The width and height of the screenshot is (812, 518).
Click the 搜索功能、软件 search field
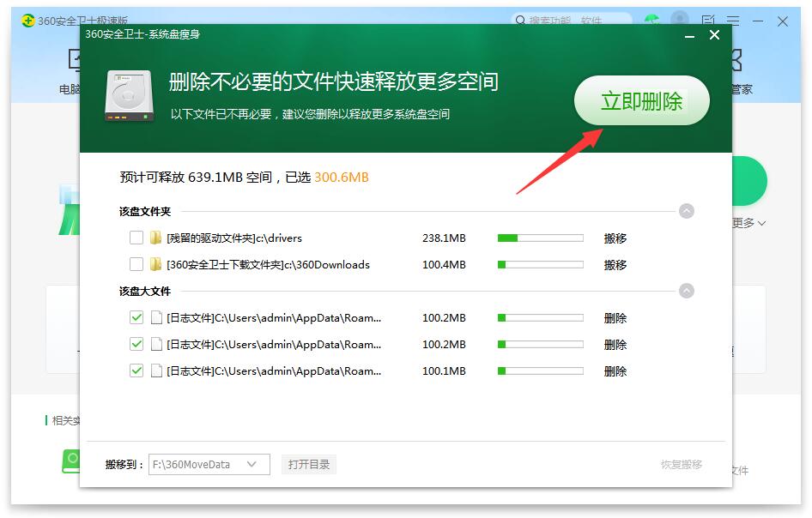(572, 21)
